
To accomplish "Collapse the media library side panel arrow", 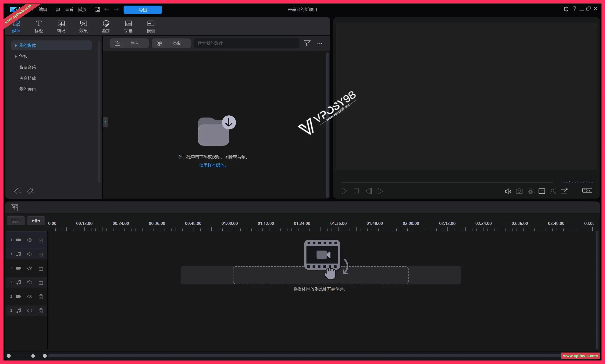I will [105, 122].
